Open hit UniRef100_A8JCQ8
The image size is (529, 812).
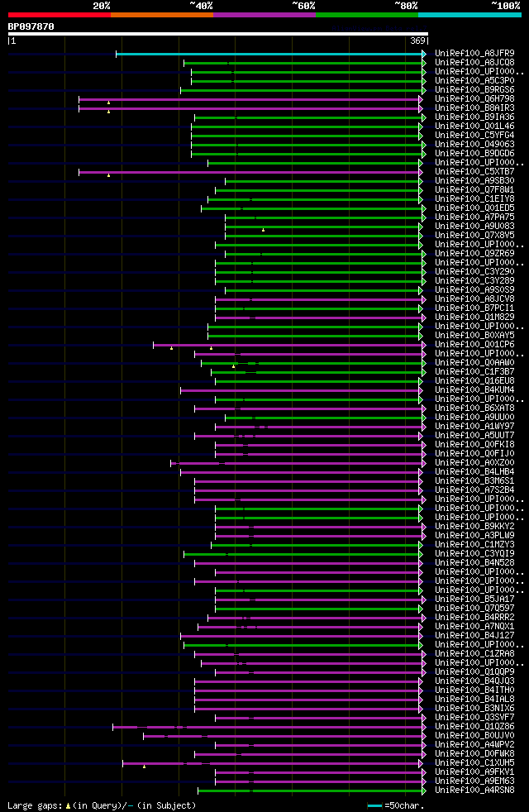(x=474, y=63)
